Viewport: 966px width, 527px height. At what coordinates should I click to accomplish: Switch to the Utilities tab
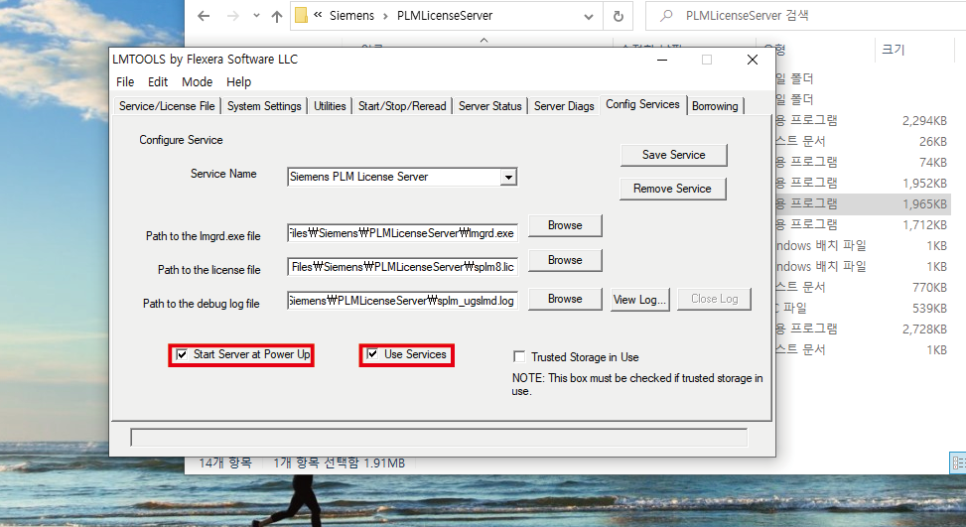tap(330, 106)
